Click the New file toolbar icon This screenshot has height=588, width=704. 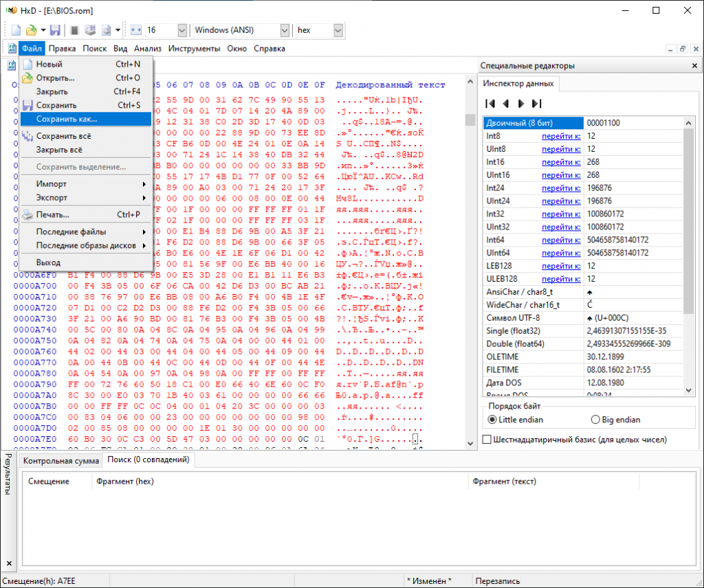pyautogui.click(x=16, y=30)
